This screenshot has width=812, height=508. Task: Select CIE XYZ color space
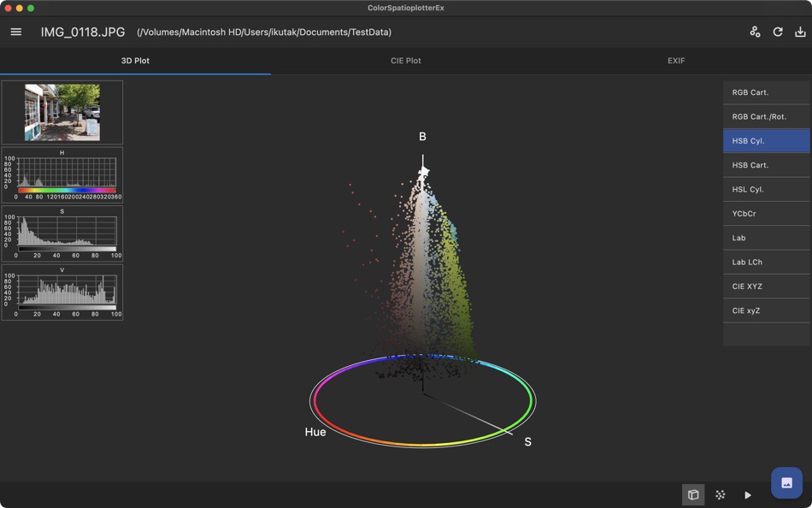[x=766, y=286]
